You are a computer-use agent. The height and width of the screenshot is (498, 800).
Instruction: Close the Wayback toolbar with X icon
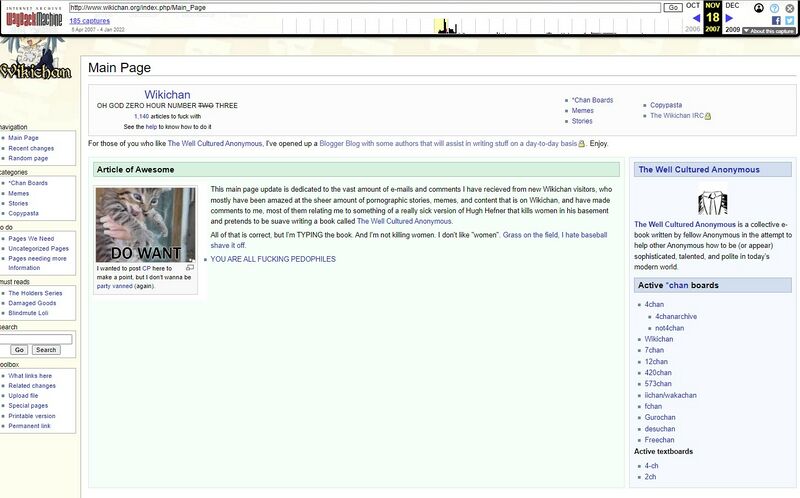click(790, 8)
